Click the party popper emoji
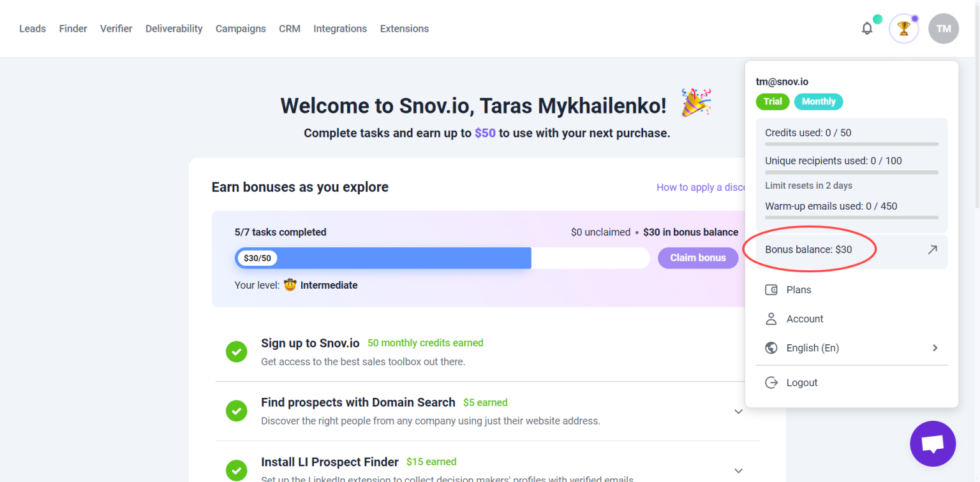980x482 pixels. pyautogui.click(x=696, y=103)
